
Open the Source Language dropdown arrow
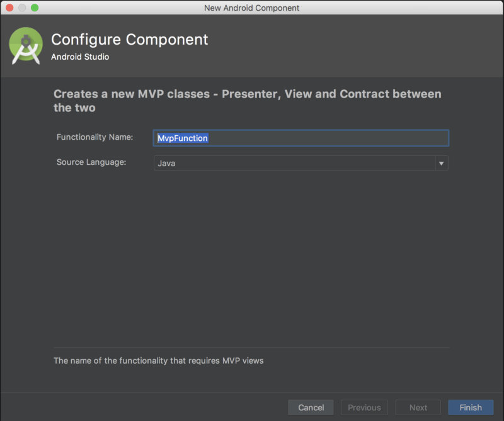tap(441, 164)
